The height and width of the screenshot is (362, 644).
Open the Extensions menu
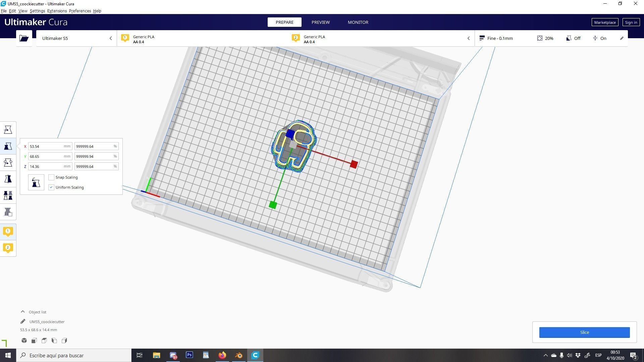[57, 11]
